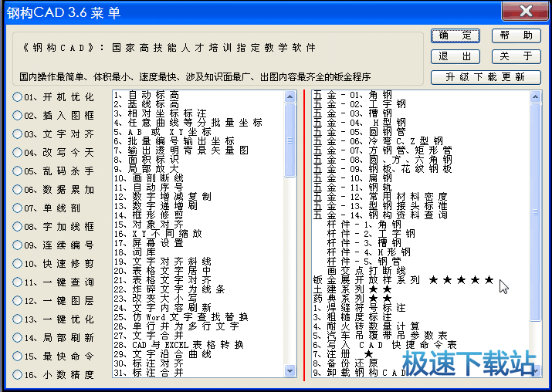Click right list scrollbar up arrow
The height and width of the screenshot is (392, 552).
pyautogui.click(x=536, y=96)
